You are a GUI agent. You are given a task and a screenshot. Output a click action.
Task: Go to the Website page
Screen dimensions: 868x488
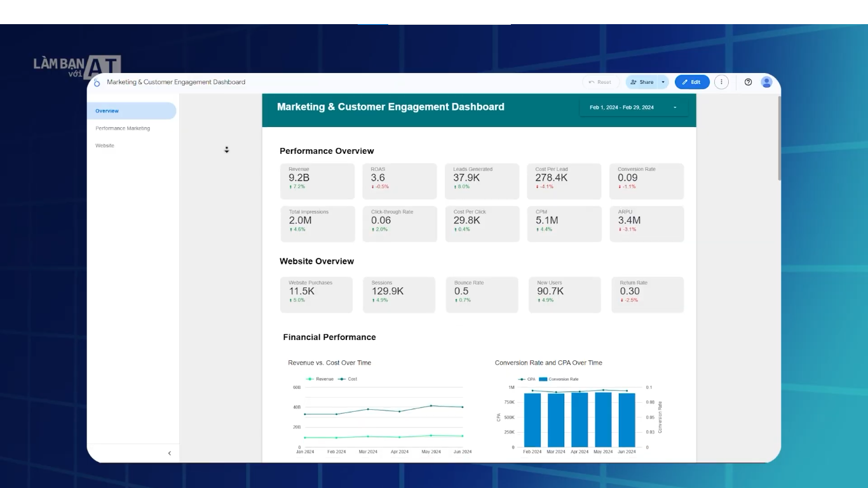[x=105, y=146]
